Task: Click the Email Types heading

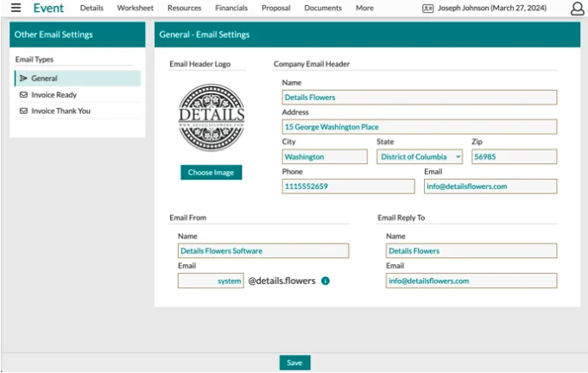Action: (x=35, y=60)
